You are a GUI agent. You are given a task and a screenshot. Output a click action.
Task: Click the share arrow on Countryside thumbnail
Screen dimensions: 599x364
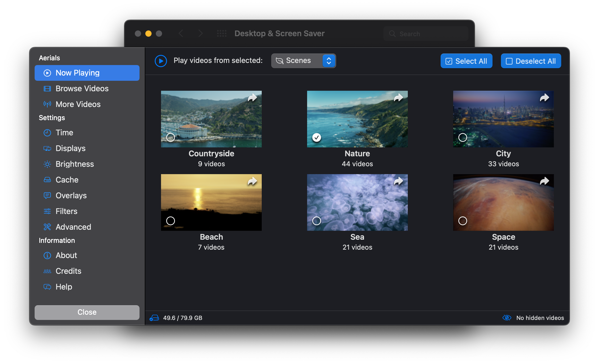pos(252,98)
